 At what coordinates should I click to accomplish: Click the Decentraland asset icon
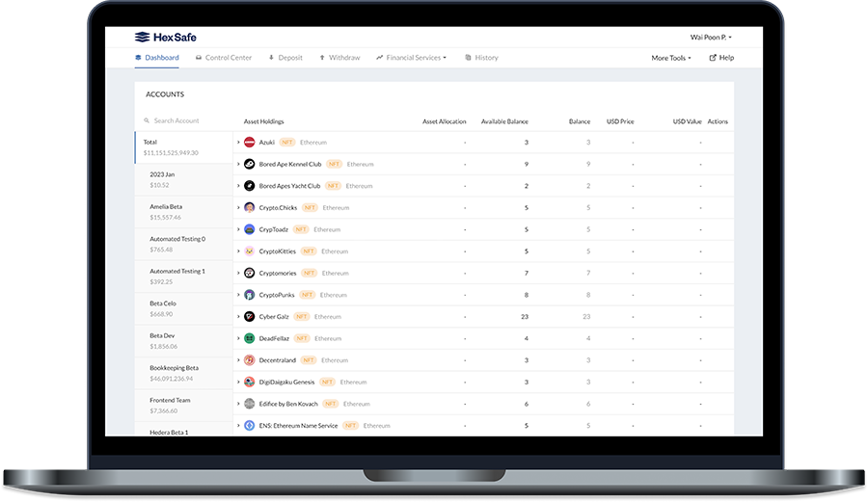(250, 360)
